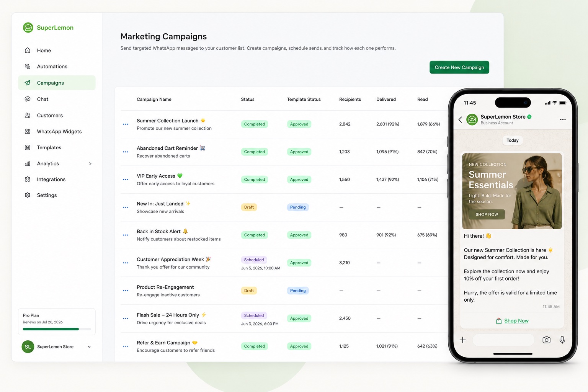Click read value '675 (69%)'
This screenshot has height=392, width=588.
(x=427, y=235)
